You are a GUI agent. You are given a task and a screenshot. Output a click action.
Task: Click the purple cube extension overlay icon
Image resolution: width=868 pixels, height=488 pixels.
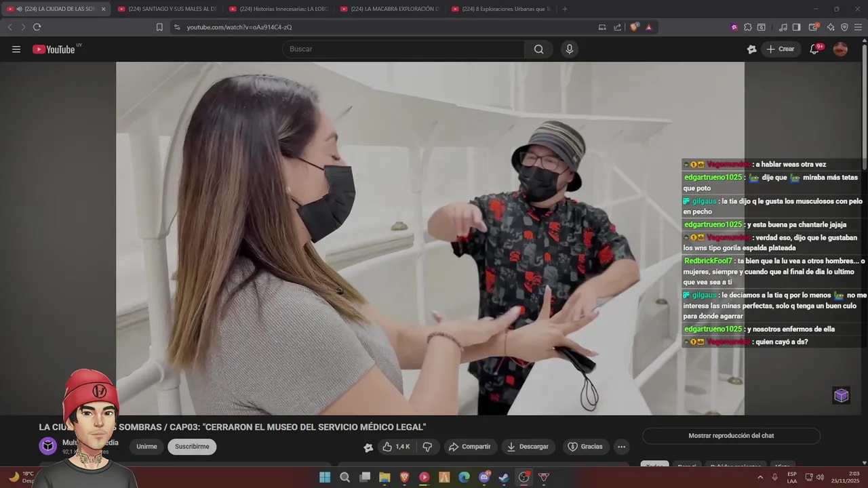click(x=841, y=395)
